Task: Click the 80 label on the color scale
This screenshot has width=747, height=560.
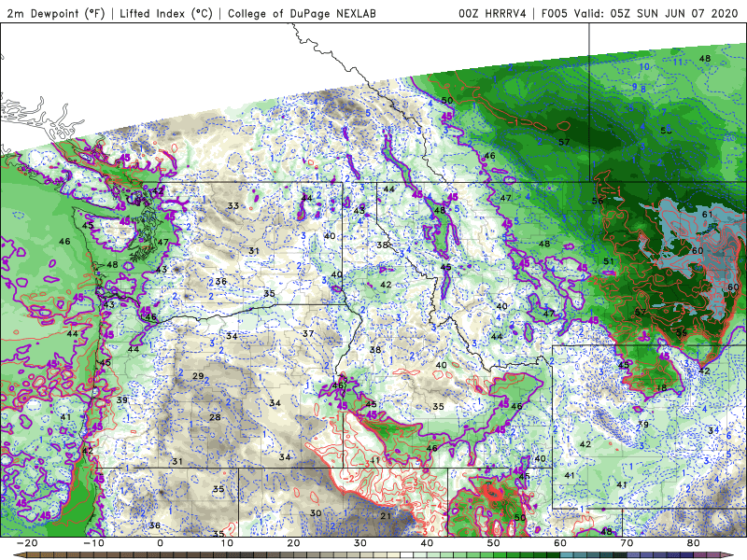Action: tap(694, 543)
